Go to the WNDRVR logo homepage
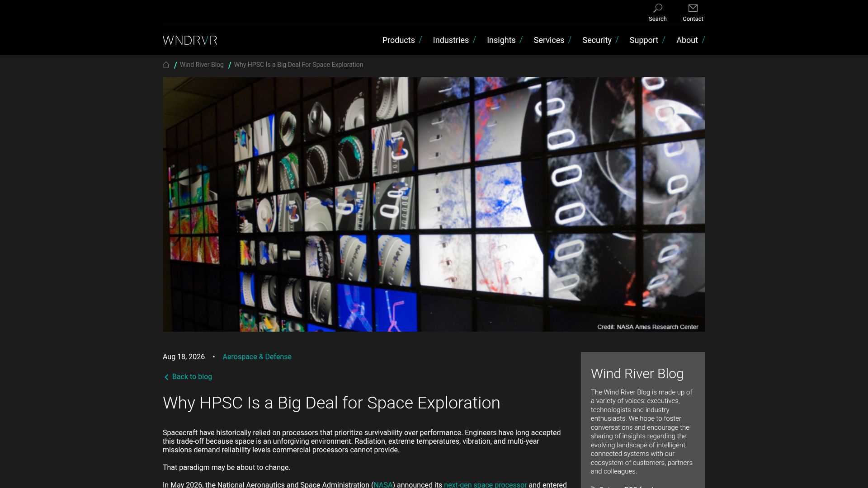The width and height of the screenshot is (868, 488). pyautogui.click(x=190, y=40)
